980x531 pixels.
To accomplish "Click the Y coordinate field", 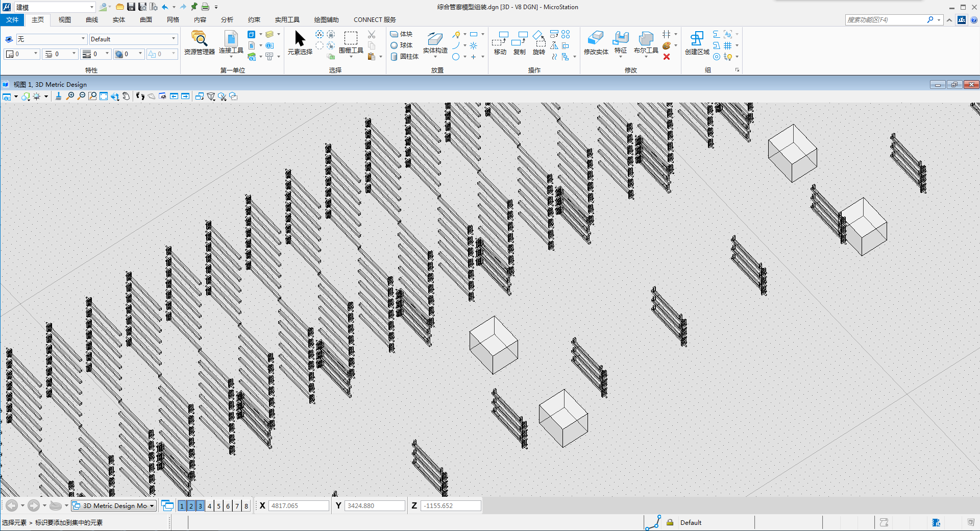I will click(x=375, y=505).
